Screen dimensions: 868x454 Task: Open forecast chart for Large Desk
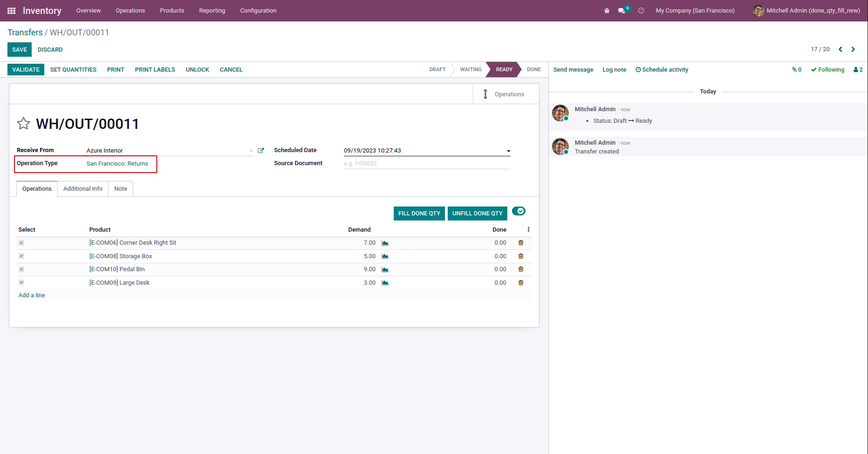pos(385,283)
